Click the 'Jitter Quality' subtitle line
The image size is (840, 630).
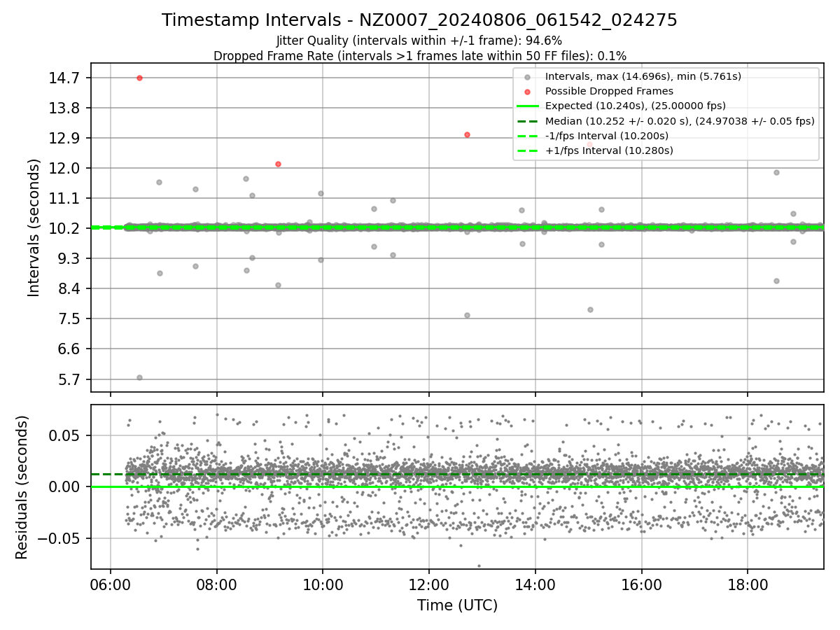coord(419,41)
